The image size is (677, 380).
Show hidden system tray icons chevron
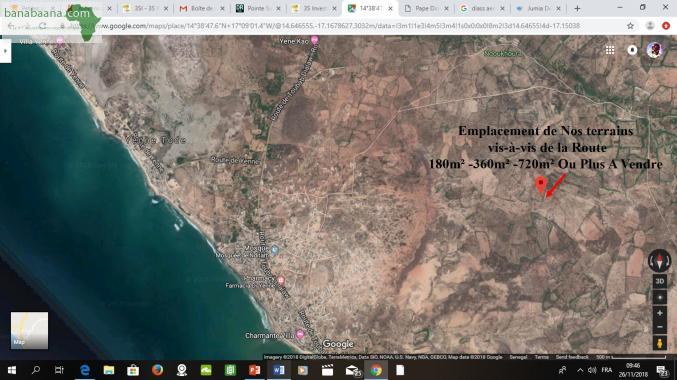tap(580, 370)
